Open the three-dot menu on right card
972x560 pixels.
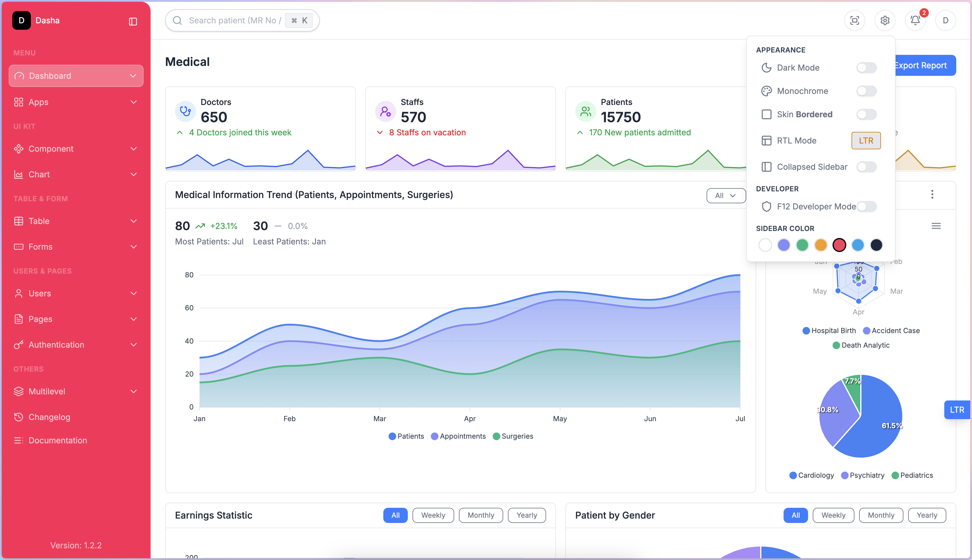click(x=932, y=195)
